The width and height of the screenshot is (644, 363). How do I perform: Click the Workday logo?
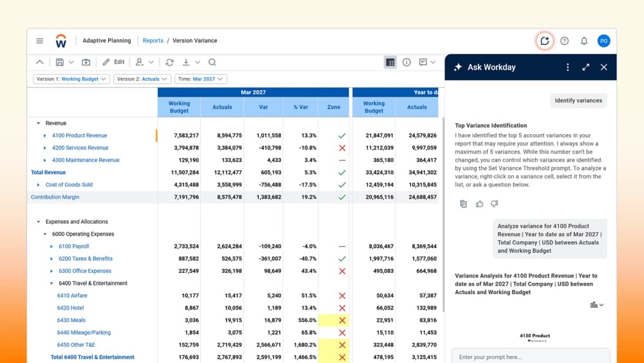(61, 41)
